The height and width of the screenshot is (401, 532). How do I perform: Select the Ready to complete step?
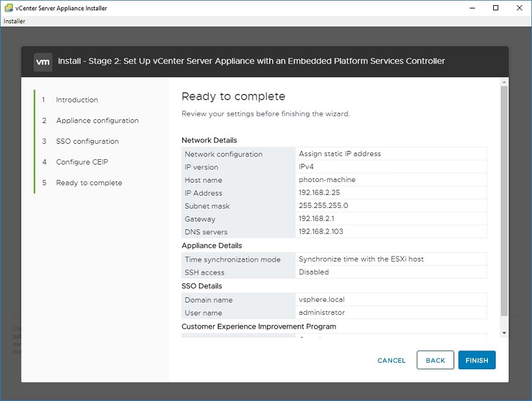point(89,183)
